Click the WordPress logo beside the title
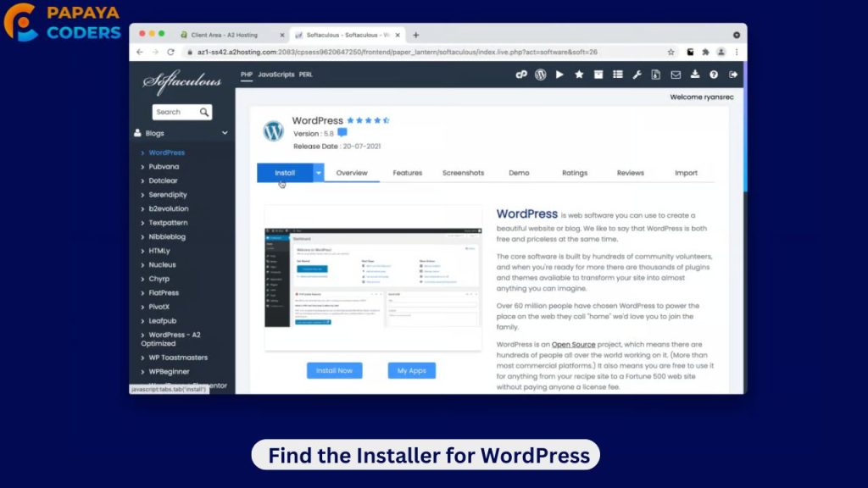The height and width of the screenshot is (488, 868). [274, 131]
